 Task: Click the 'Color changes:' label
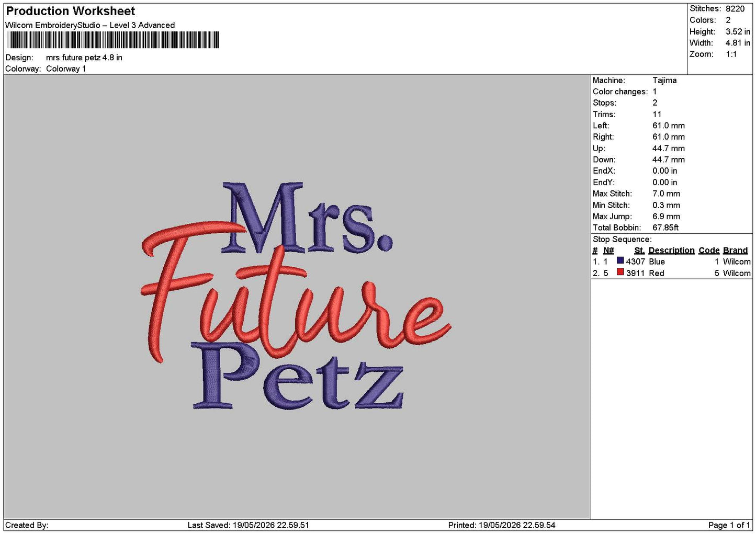point(620,92)
